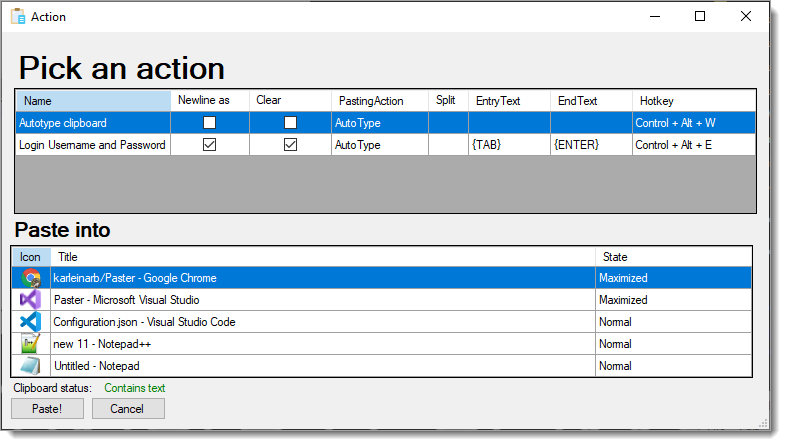Click the Visual Studio Code icon

31,322
